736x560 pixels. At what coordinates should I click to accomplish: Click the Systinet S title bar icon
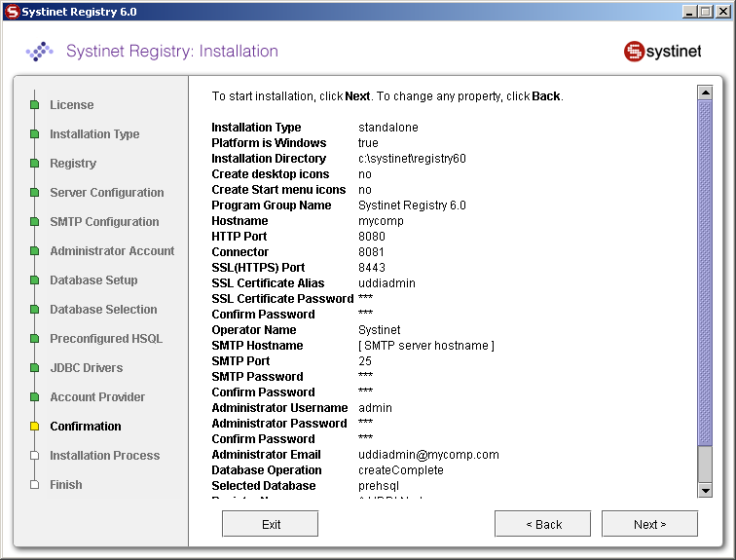tap(13, 12)
